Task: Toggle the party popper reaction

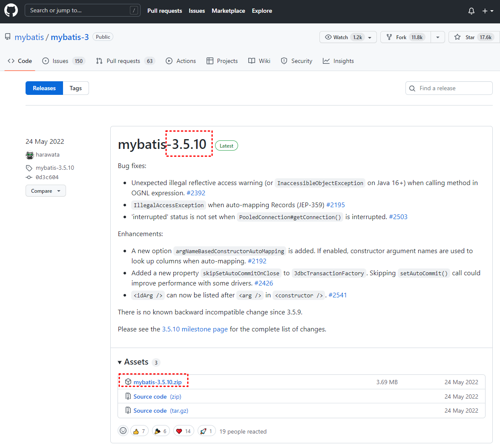Action: click(x=161, y=431)
